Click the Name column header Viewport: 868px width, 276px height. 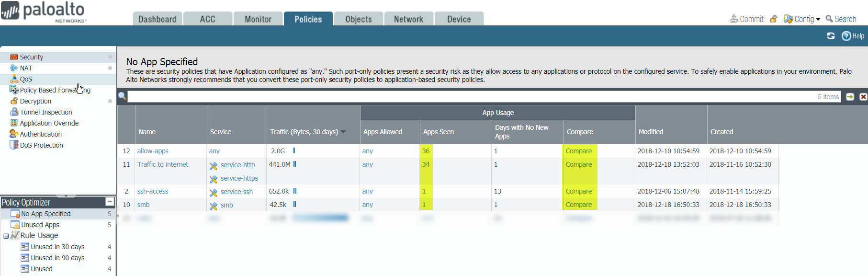point(147,132)
